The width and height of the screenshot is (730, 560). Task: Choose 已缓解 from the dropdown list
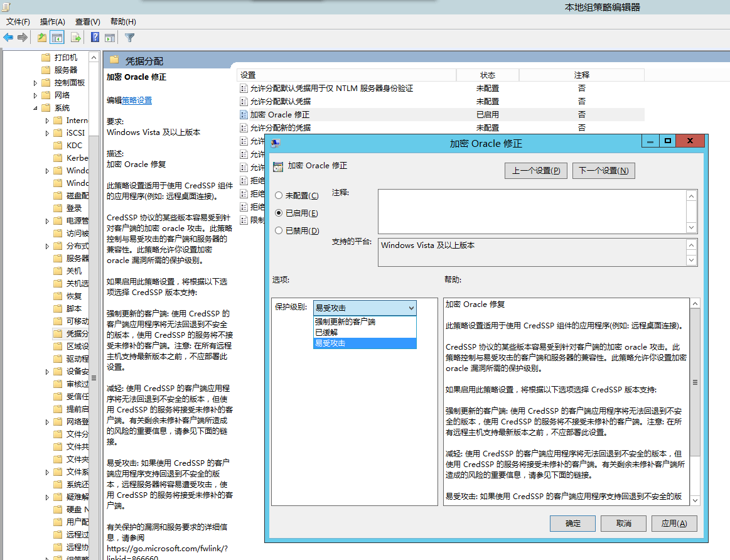coord(365,332)
